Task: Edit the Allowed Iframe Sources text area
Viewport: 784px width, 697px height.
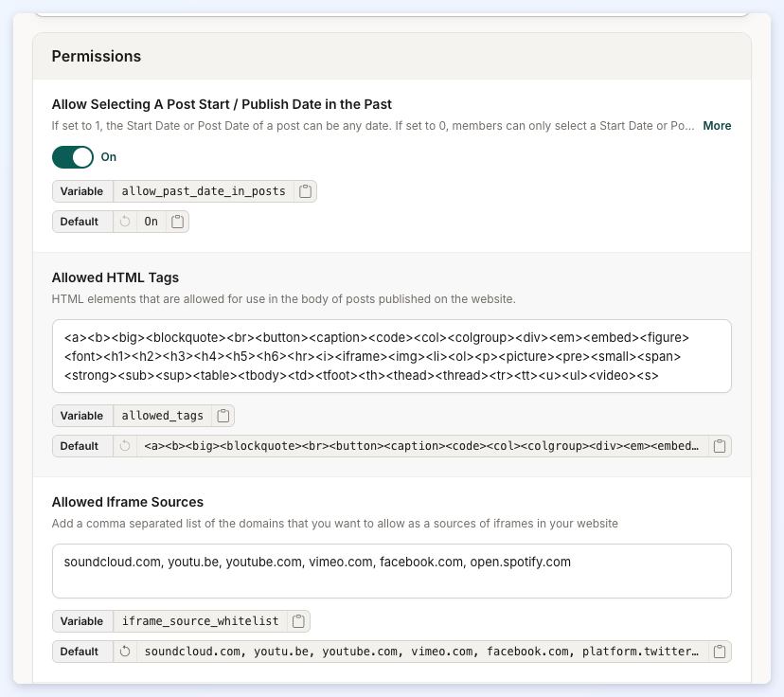Action: (391, 571)
